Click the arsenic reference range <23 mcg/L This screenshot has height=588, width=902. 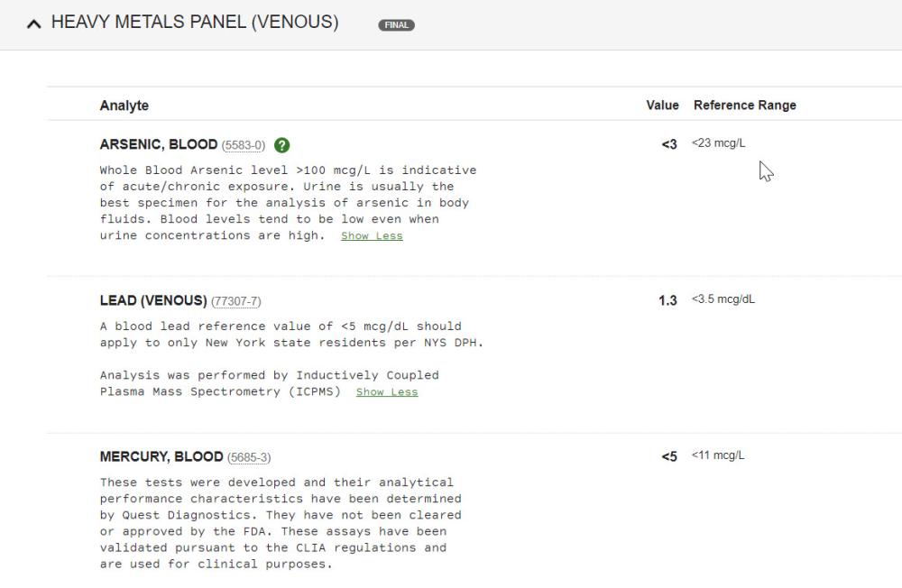pyautogui.click(x=719, y=143)
